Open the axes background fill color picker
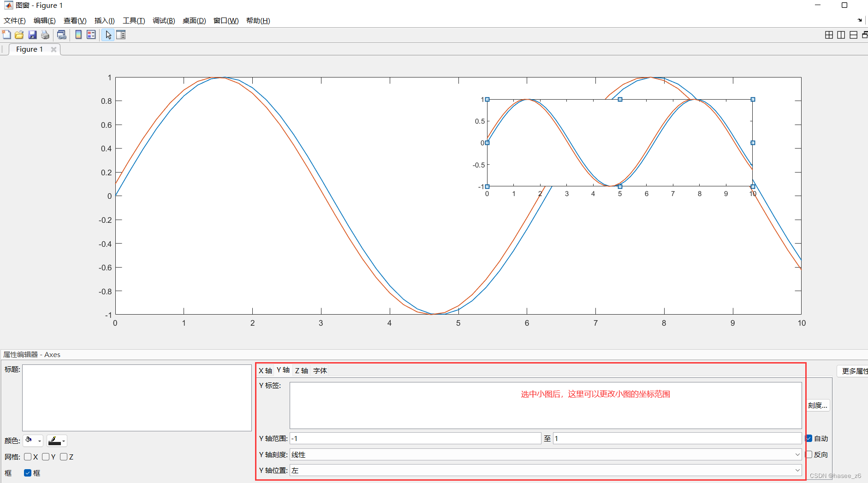This screenshot has height=483, width=868. (33, 441)
